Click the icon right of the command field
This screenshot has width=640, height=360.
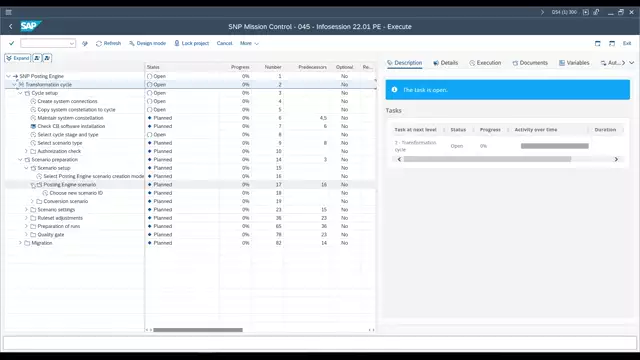[x=85, y=43]
